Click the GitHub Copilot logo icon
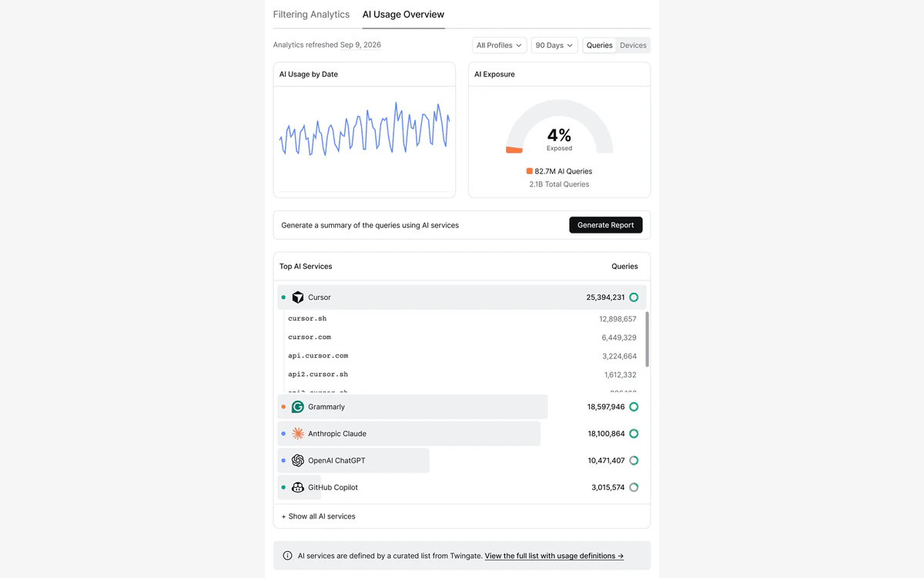Image resolution: width=924 pixels, height=578 pixels. (x=298, y=488)
